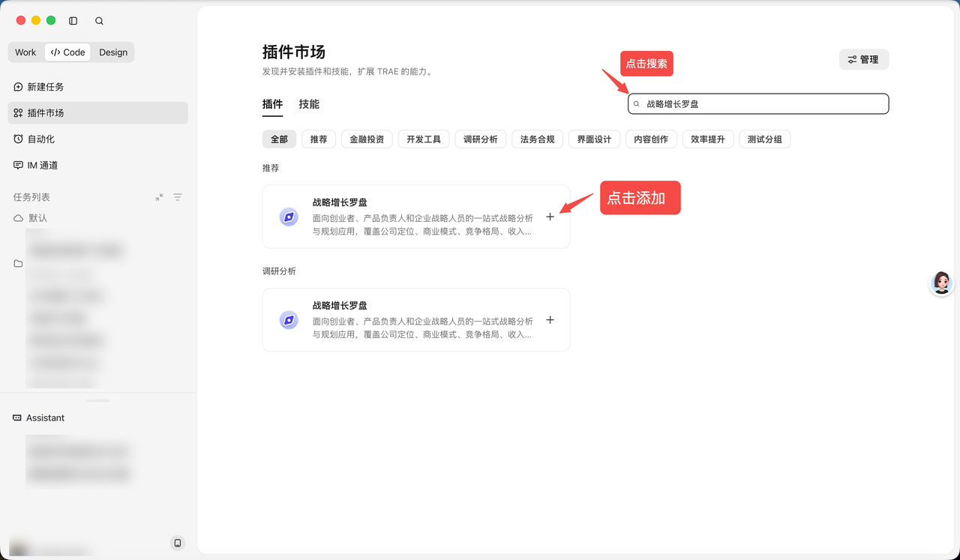Click the 管理 sliders icon

[852, 59]
